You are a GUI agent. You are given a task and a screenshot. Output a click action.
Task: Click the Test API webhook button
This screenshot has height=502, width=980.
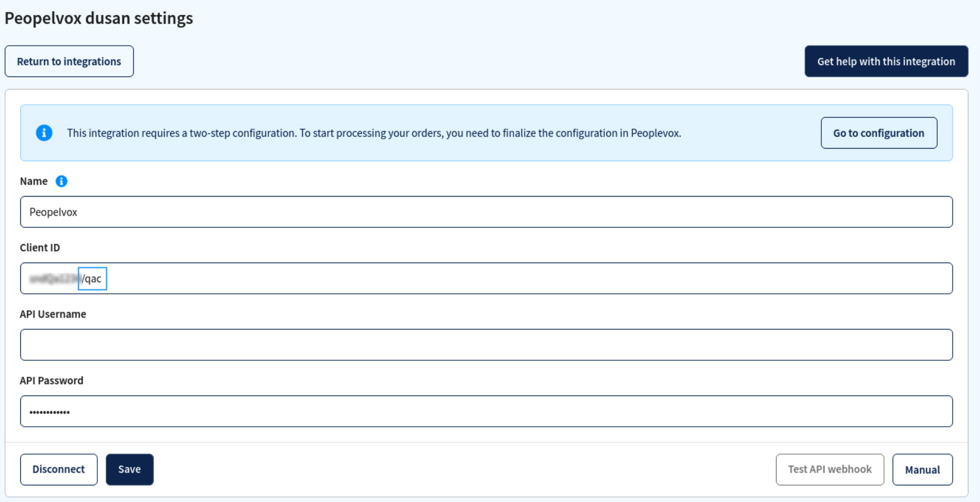point(830,469)
